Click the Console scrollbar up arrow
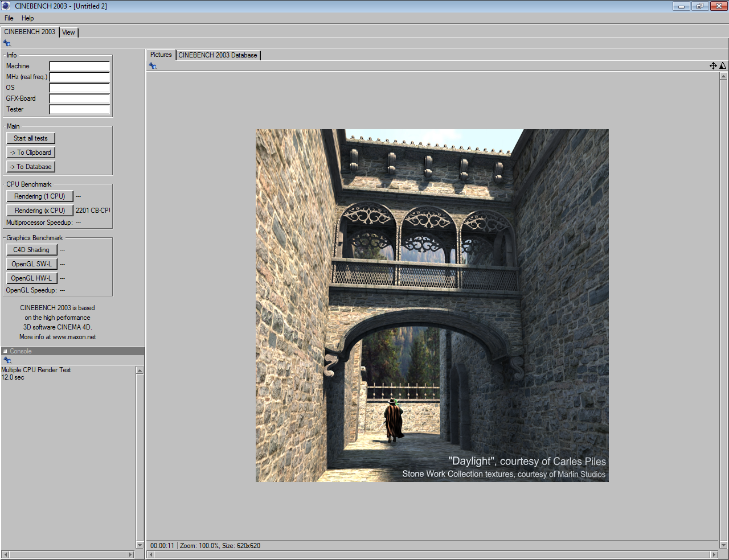Viewport: 729px width, 560px height. tap(140, 370)
